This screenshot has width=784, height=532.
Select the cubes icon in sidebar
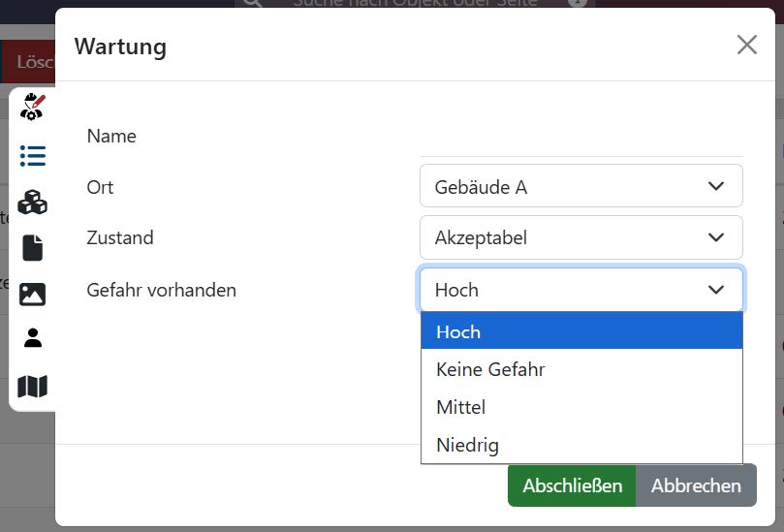coord(32,203)
